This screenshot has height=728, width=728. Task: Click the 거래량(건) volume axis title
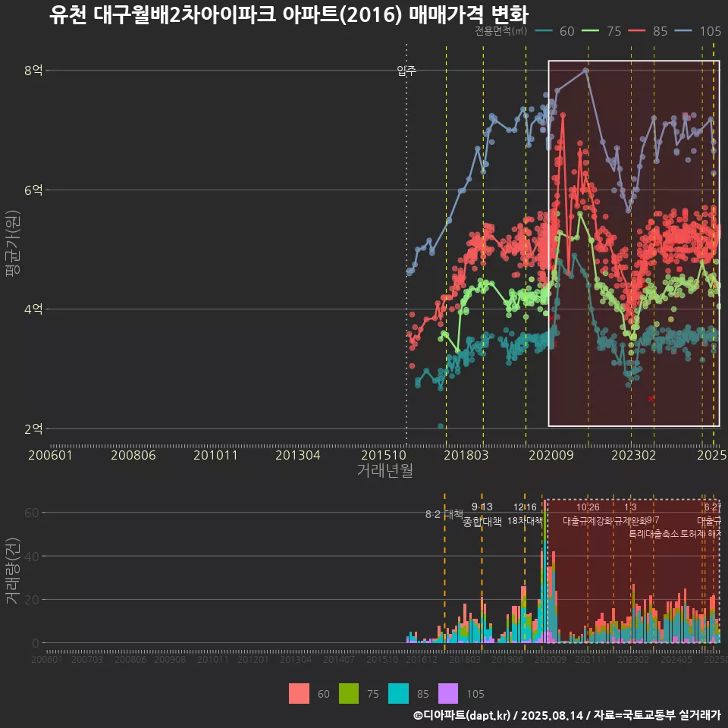pos(12,570)
